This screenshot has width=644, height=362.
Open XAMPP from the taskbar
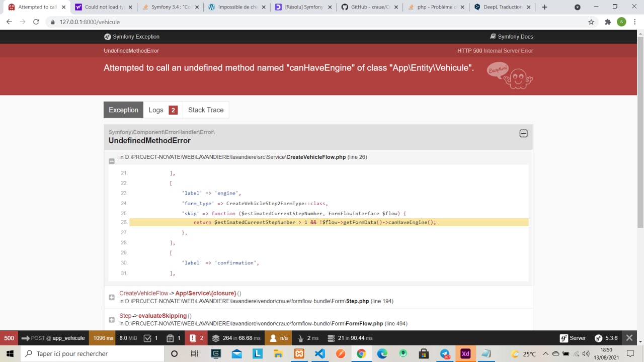point(299,353)
